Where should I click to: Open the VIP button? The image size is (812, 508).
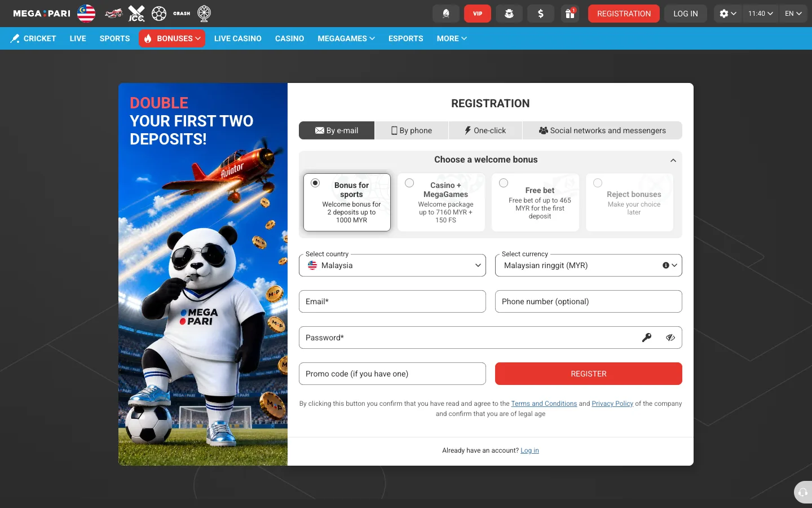(x=478, y=14)
